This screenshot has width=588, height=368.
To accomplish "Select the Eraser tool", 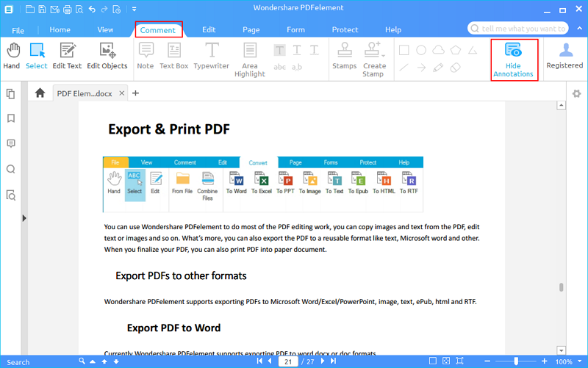I will [x=455, y=68].
